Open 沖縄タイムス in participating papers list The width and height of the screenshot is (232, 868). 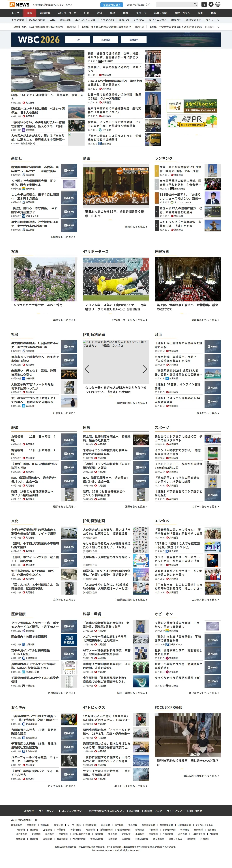point(175,839)
